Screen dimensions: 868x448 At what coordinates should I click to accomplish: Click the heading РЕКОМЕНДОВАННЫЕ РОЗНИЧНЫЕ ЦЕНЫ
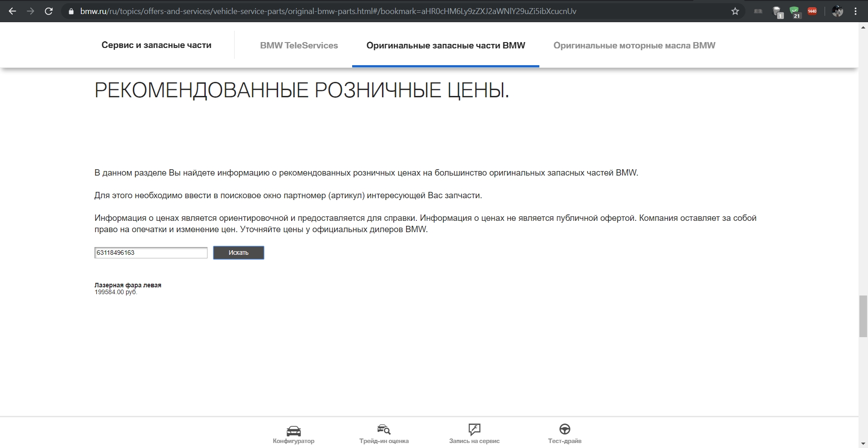tap(302, 91)
